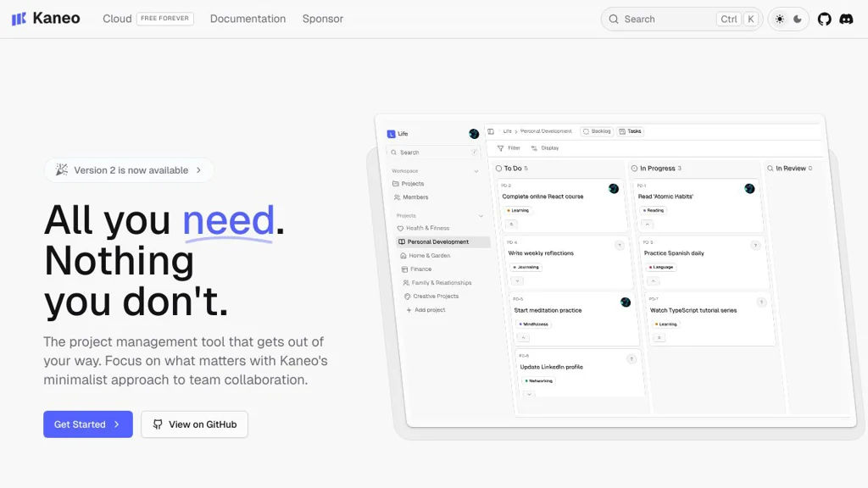This screenshot has height=488, width=868.
Task: Click the Ctrl shortcut key badge
Action: coord(728,19)
